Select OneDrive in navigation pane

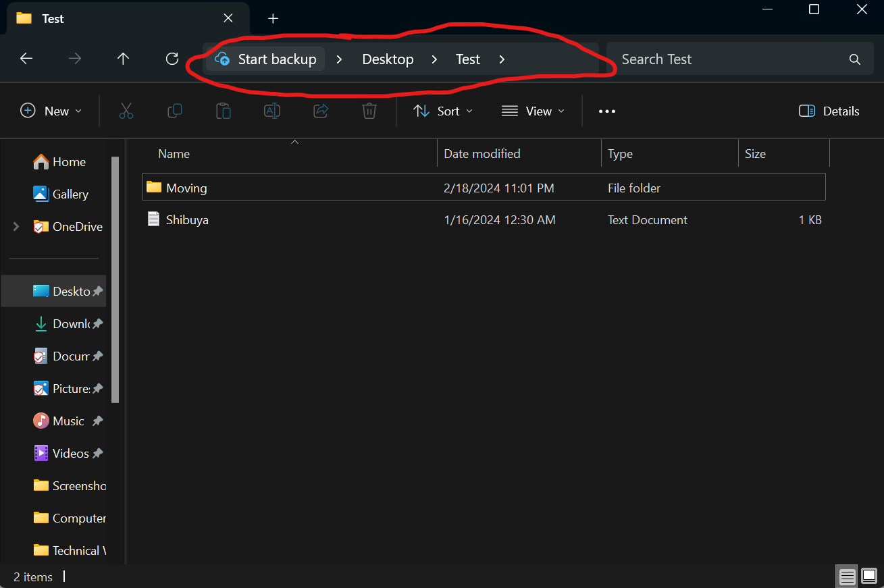(68, 227)
